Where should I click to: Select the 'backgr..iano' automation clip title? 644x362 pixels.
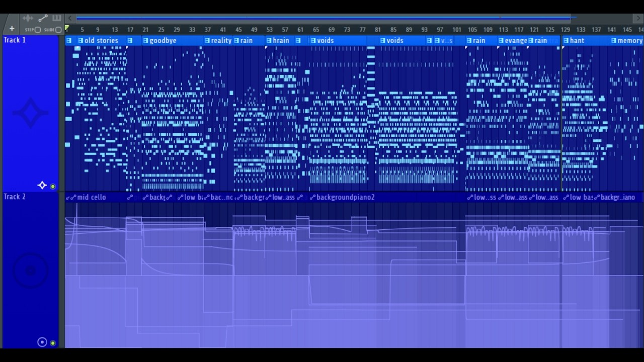618,198
